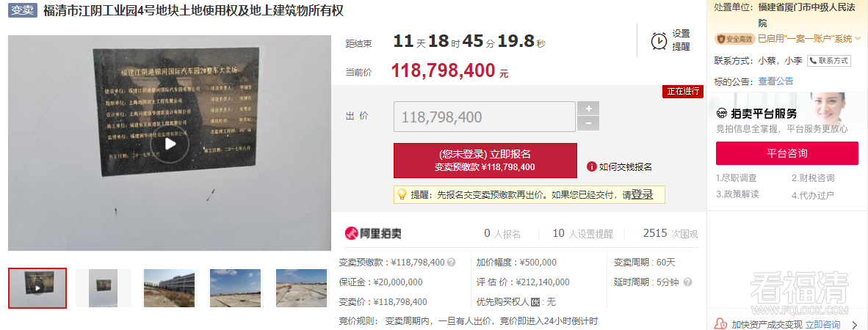Viewport: 868px width, 330px height.
Task: Click the red 立即报名 register button
Action: click(485, 161)
